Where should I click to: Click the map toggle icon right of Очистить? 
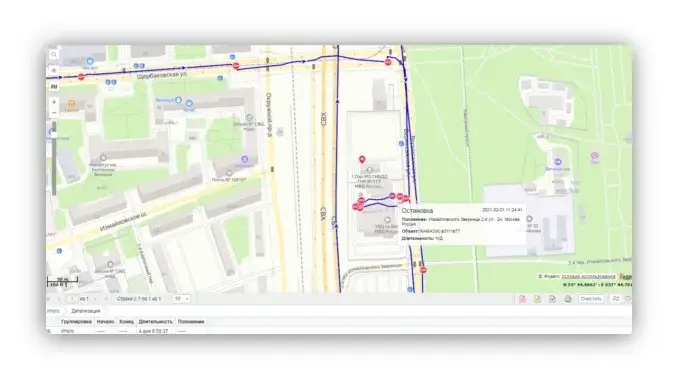pos(615,299)
